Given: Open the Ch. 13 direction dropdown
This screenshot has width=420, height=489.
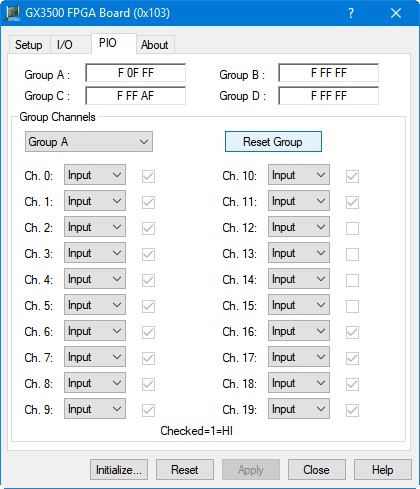Looking at the screenshot, I should tap(299, 252).
